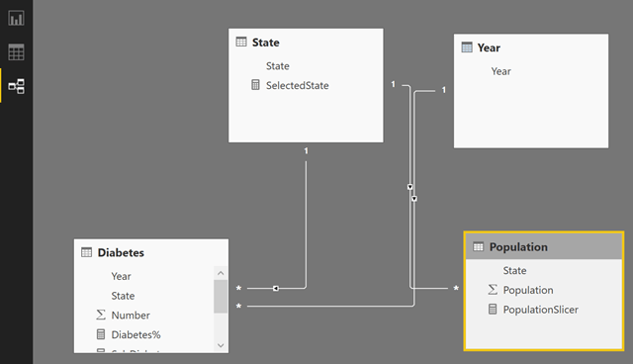Image resolution: width=633 pixels, height=364 pixels.
Task: Click Diabetes table scroll up arrow
Action: point(221,273)
